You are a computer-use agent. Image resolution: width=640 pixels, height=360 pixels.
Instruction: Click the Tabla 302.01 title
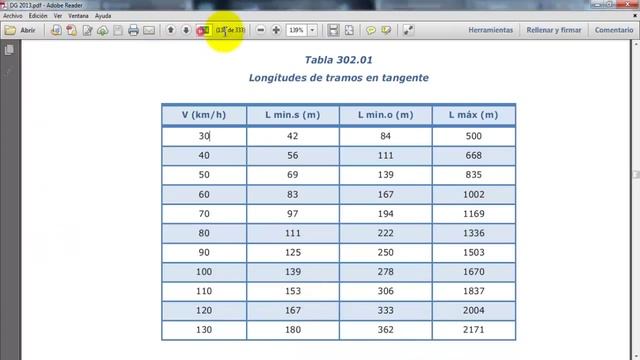[x=339, y=60]
